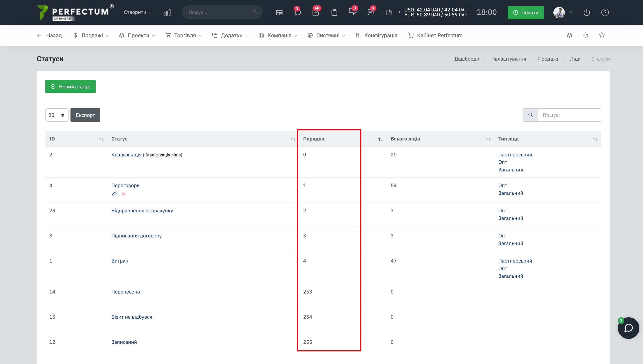
Task: Click the pencil edit icon under Переговори
Action: point(114,194)
